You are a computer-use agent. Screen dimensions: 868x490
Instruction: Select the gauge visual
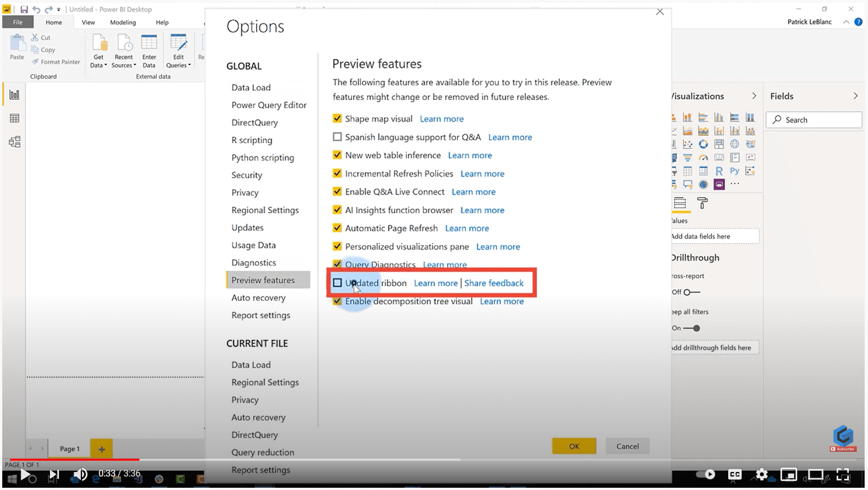click(x=703, y=158)
